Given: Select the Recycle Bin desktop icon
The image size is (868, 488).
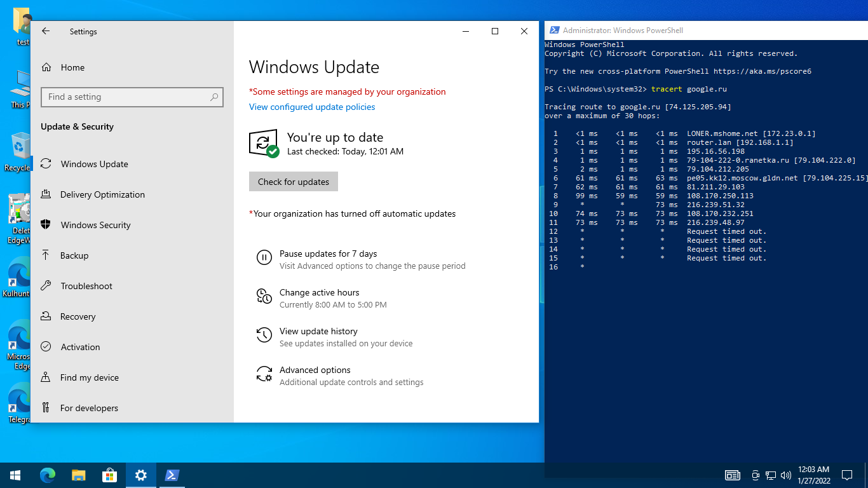Looking at the screenshot, I should tap(18, 152).
